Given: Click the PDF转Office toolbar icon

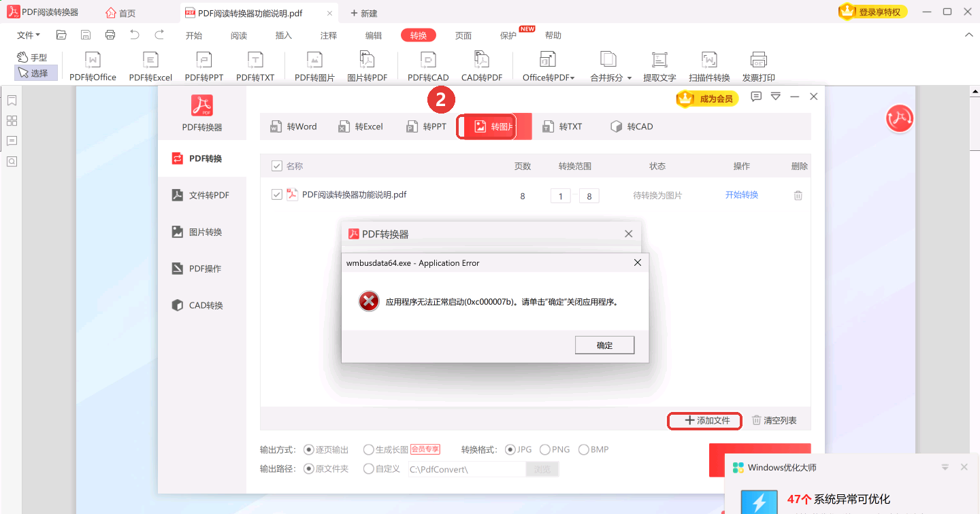Looking at the screenshot, I should point(93,67).
